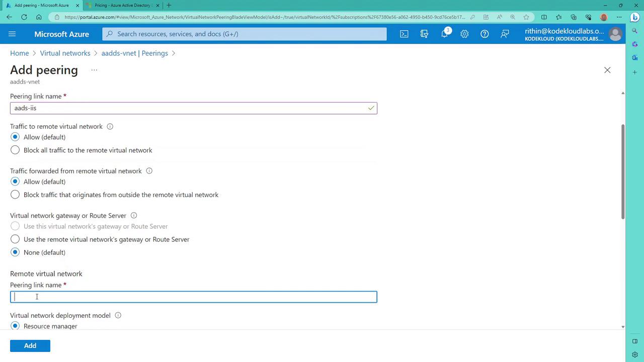644x362 pixels.
Task: Open a new browser tab
Action: coord(169,6)
